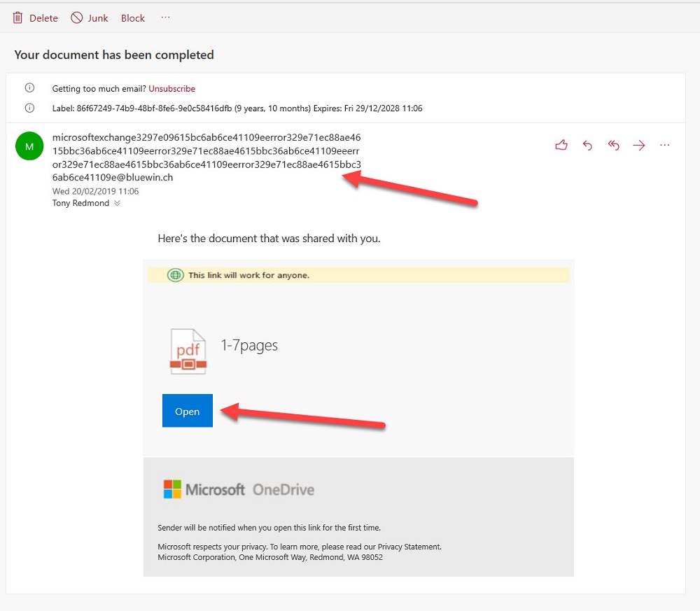Click info icon beside retention Label

(x=29, y=108)
